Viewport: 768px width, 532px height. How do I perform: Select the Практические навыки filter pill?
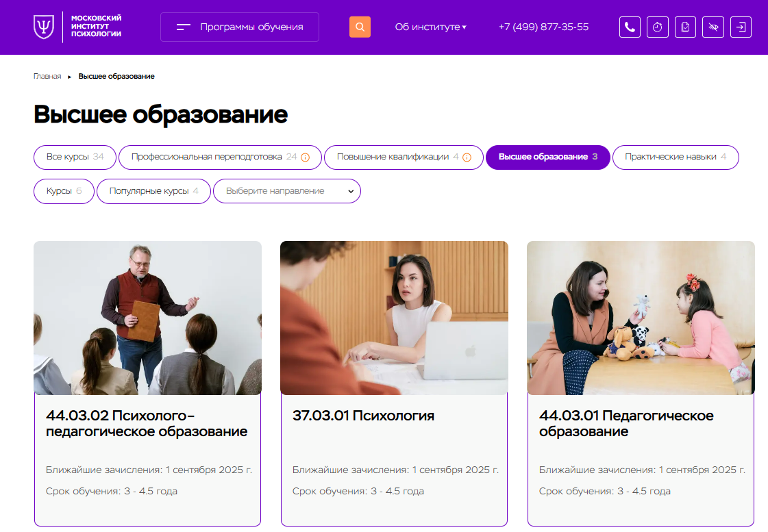[676, 157]
